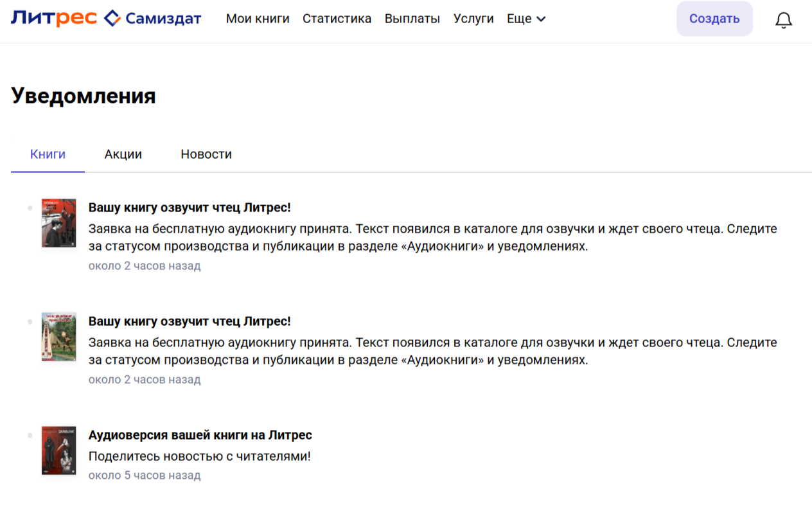
Task: Open the Выплаты page
Action: coord(412,19)
